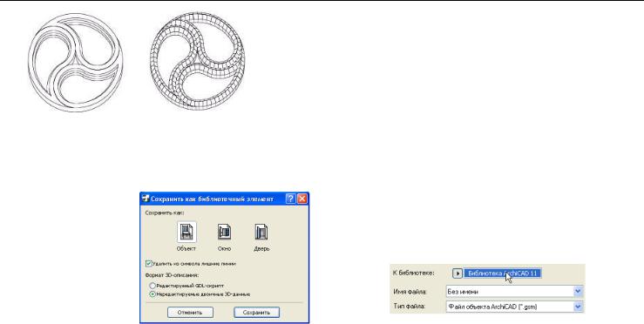Click the help question mark button in dialog title

coord(291,199)
